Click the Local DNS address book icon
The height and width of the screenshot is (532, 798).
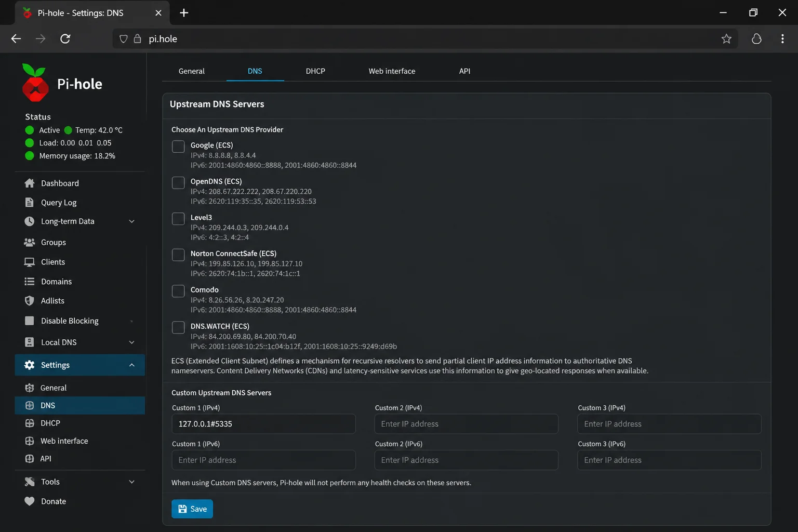(30, 342)
